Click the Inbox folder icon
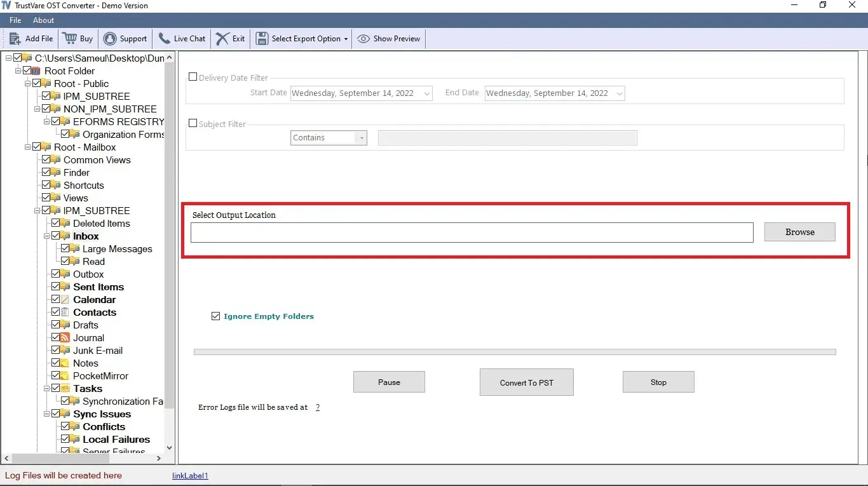 [x=65, y=236]
